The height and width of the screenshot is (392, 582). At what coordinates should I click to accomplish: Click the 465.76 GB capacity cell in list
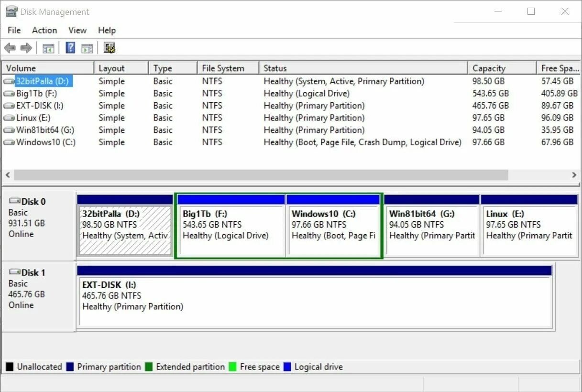point(491,106)
